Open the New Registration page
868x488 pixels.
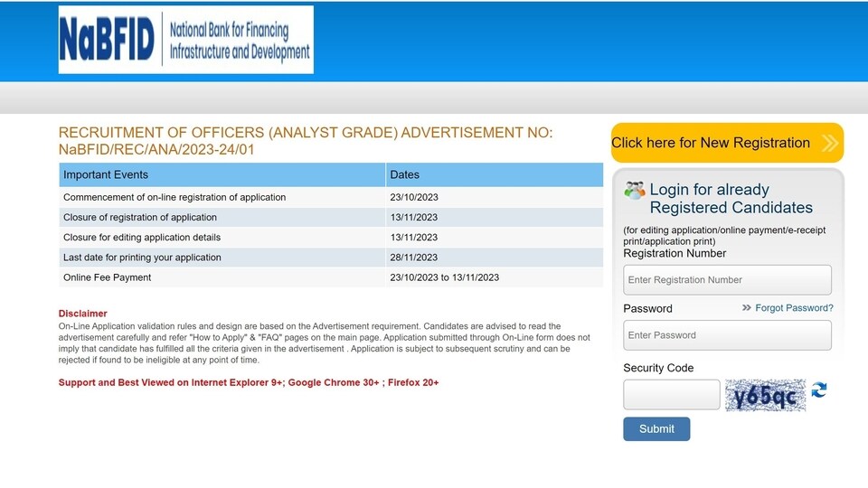727,143
